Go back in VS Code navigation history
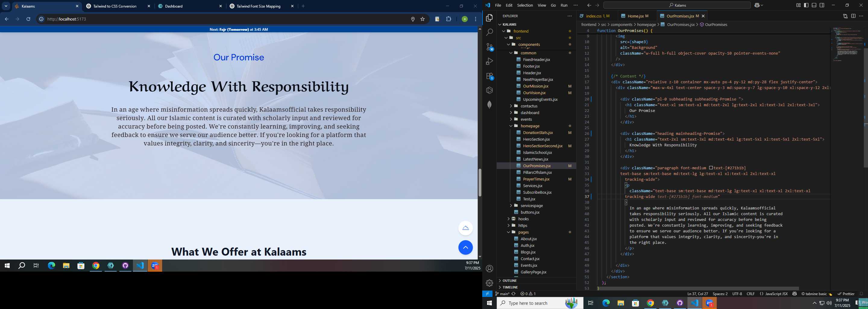Image resolution: width=868 pixels, height=309 pixels. pos(589,5)
